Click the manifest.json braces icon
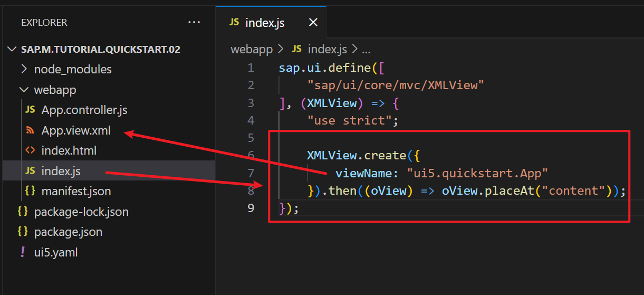644x295 pixels. coord(31,191)
